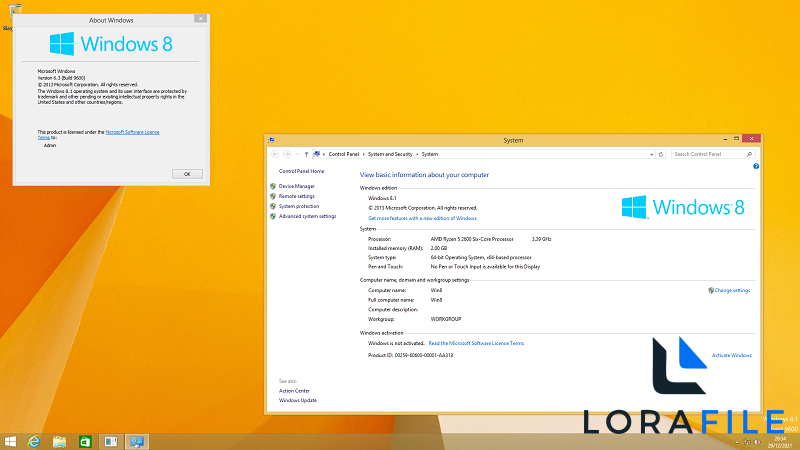Click the Change settings link
The image size is (800, 450).
pos(732,290)
